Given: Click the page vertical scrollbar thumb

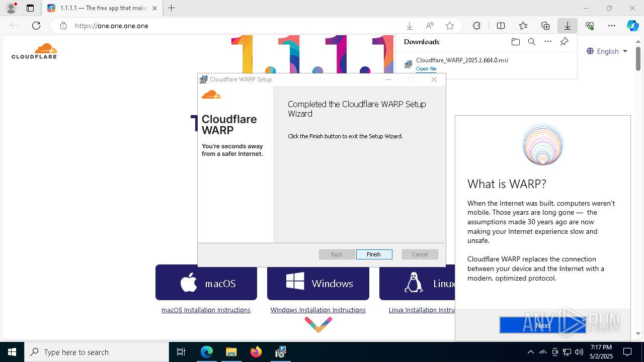Looking at the screenshot, I should coord(638,60).
